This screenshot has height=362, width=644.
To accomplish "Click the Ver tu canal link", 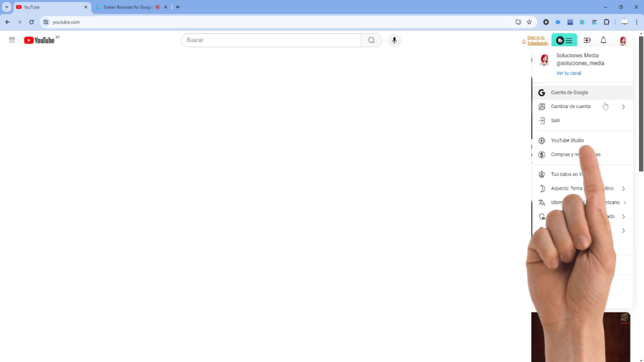I will pyautogui.click(x=569, y=74).
